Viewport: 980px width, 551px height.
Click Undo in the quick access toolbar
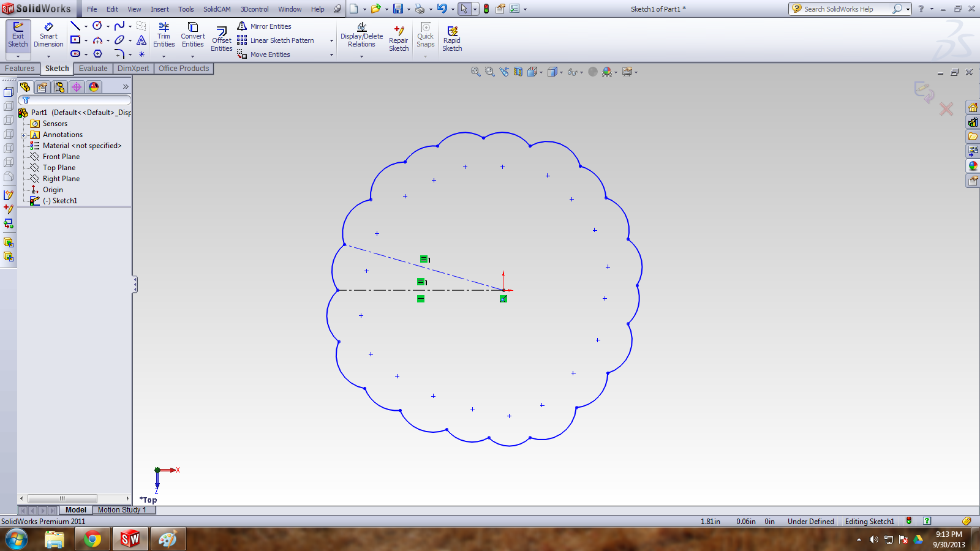pyautogui.click(x=442, y=9)
